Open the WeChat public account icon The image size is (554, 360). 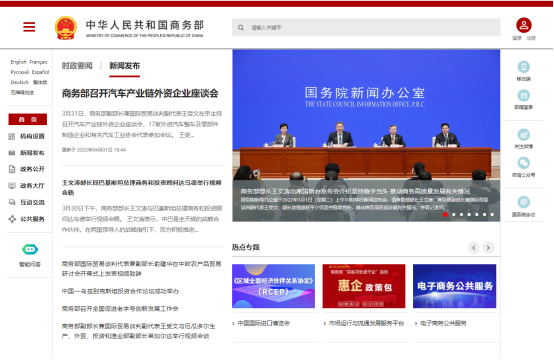(x=524, y=163)
